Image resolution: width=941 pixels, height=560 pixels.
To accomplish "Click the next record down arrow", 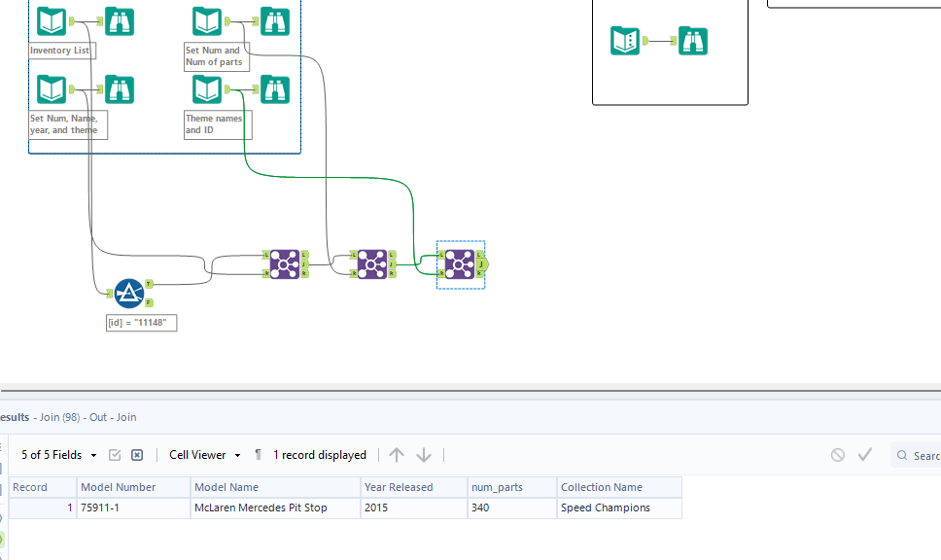I will coord(424,455).
